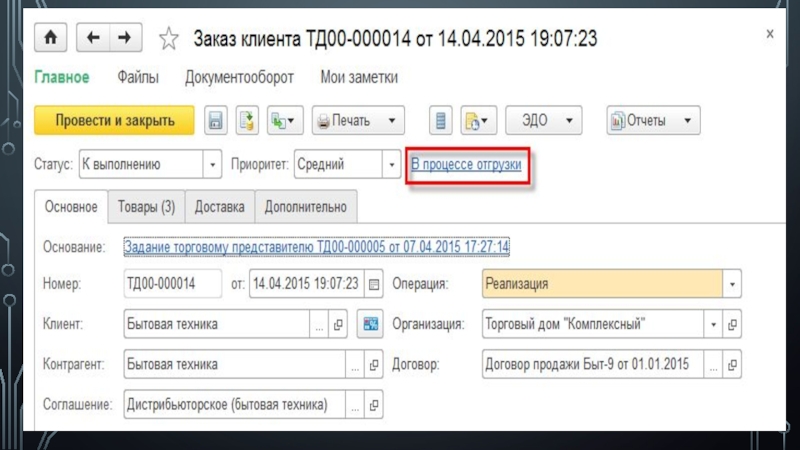Open Договор record with open icon
The height and width of the screenshot is (450, 800).
(732, 364)
